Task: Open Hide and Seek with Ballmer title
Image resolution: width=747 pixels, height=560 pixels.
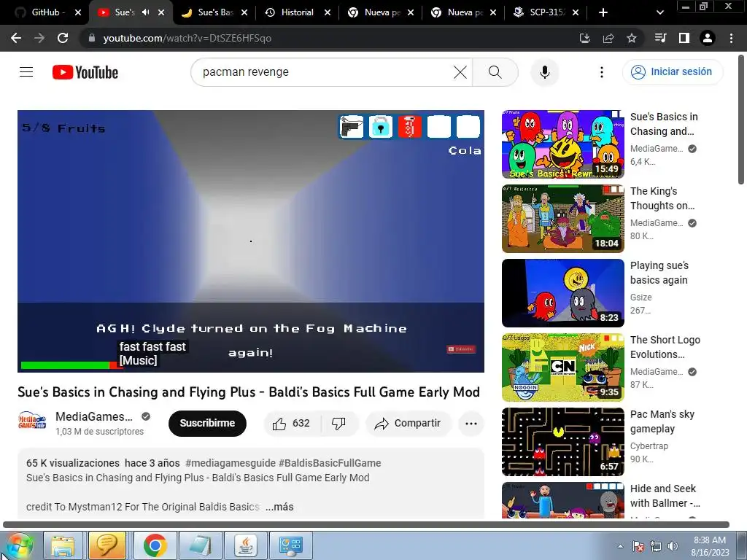Action: coord(665,496)
